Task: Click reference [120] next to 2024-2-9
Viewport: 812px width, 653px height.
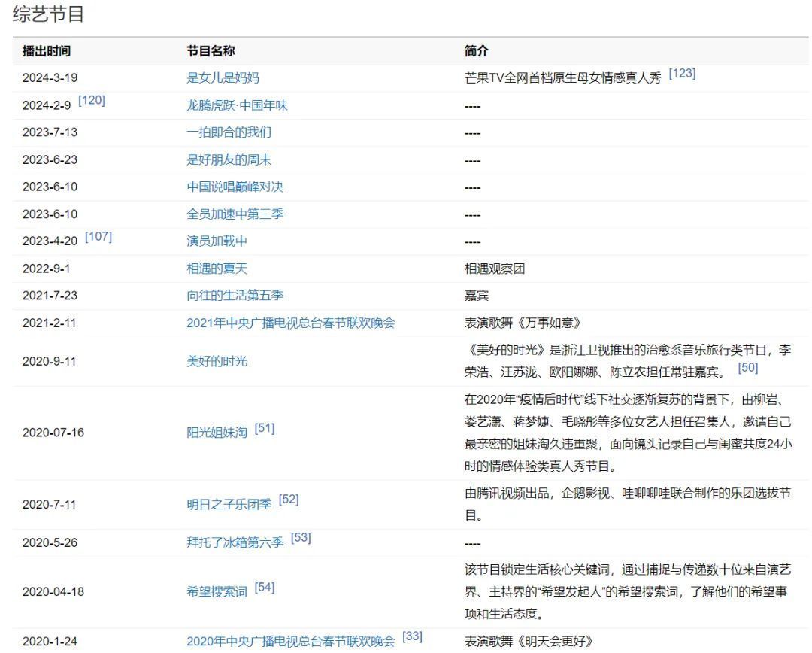Action: tap(92, 101)
